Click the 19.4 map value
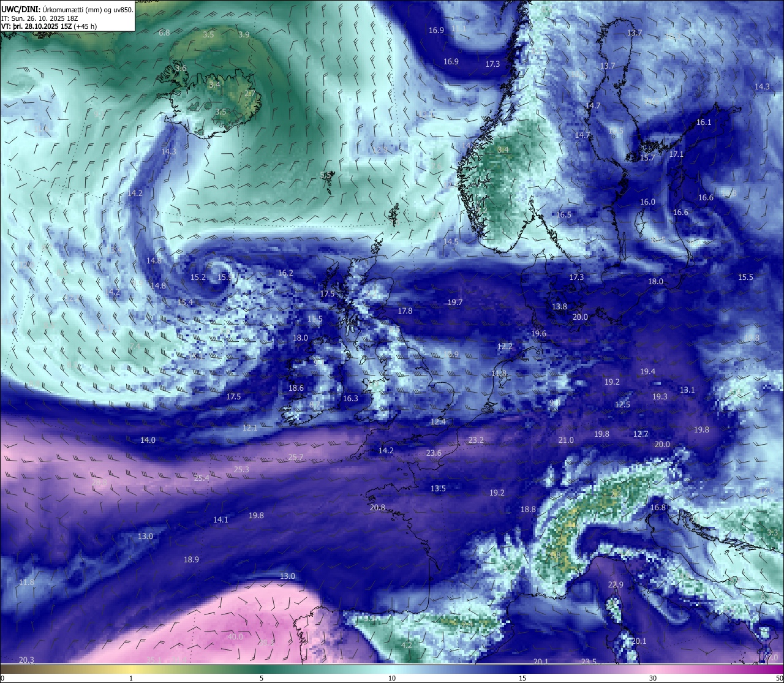The width and height of the screenshot is (784, 683). [x=647, y=372]
